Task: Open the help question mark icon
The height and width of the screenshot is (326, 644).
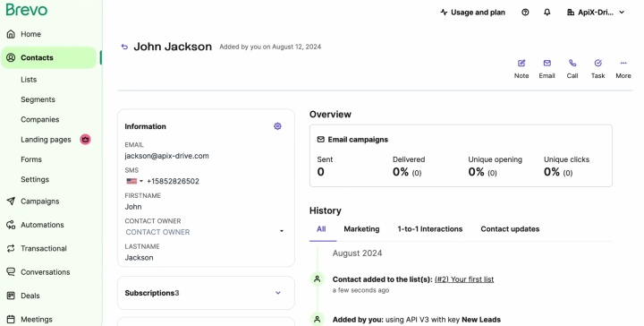Action: tap(525, 13)
